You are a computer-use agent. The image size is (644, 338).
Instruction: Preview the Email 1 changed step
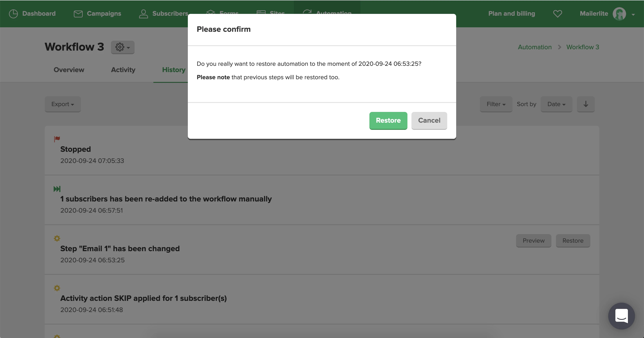533,240
